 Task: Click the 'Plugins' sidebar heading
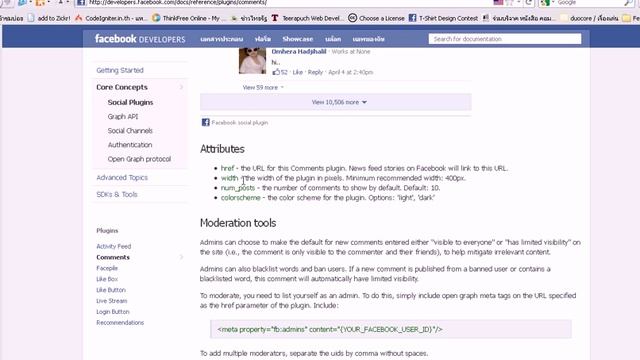click(107, 231)
